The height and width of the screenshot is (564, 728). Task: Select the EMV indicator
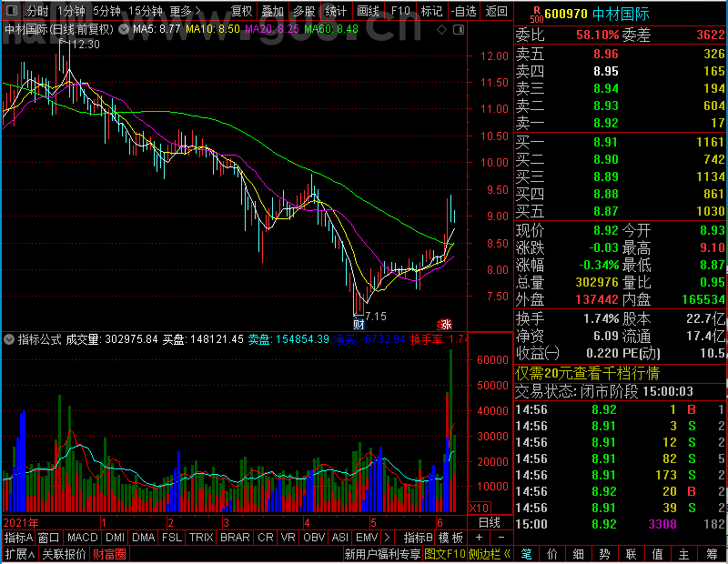coord(367,538)
